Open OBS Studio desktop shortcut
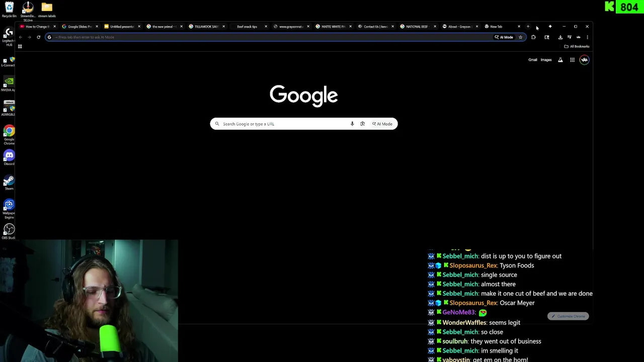 pyautogui.click(x=9, y=231)
